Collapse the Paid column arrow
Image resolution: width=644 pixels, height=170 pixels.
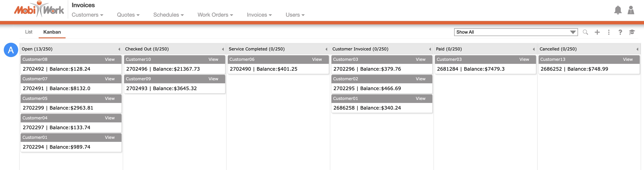click(534, 49)
